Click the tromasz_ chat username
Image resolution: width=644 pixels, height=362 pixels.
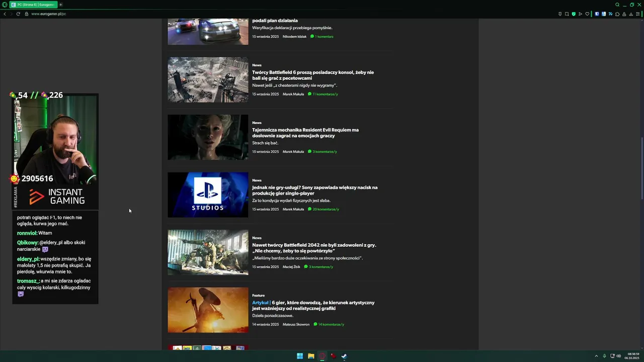(28, 281)
